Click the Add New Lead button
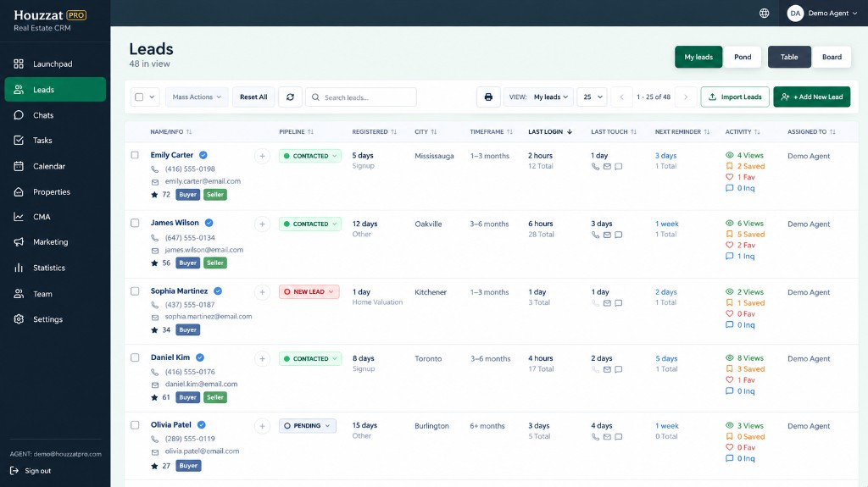Viewport: 868px width, 487px height. 811,97
